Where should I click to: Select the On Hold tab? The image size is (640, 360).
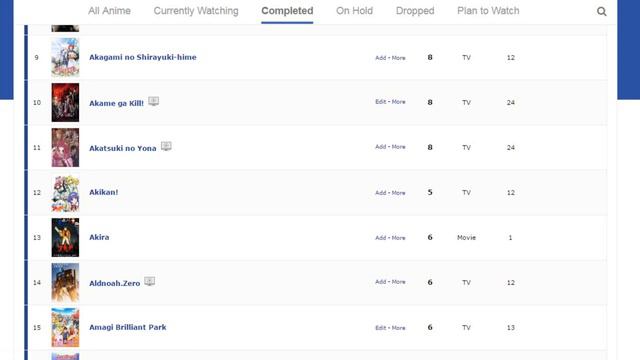[x=354, y=11]
